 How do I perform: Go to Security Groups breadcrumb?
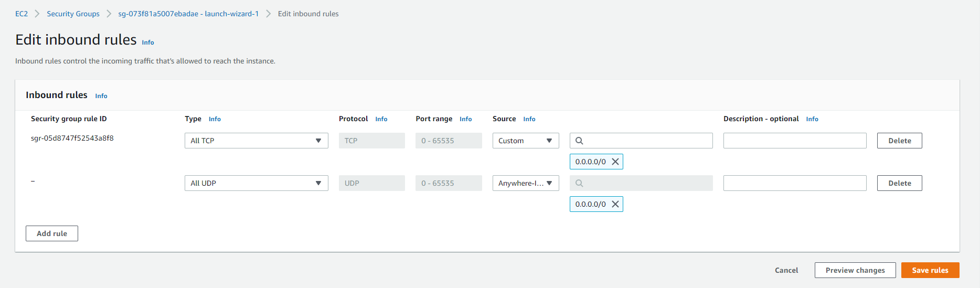[73, 14]
